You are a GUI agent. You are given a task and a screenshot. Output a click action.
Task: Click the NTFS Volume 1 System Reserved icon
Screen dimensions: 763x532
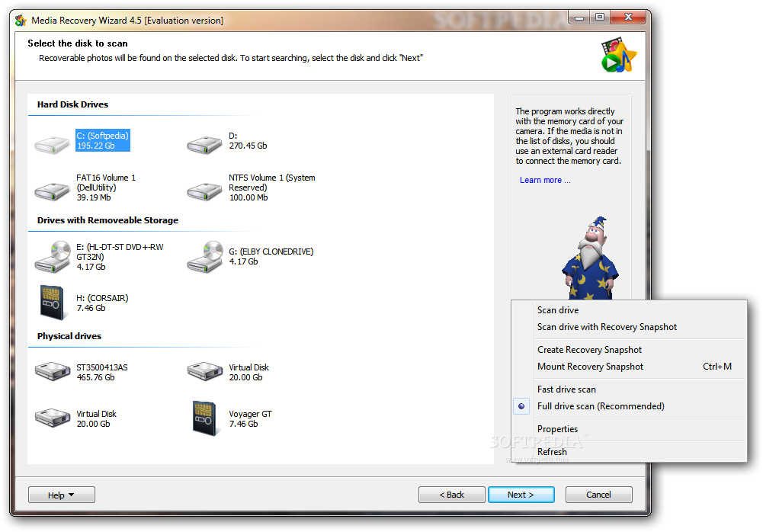[x=204, y=191]
